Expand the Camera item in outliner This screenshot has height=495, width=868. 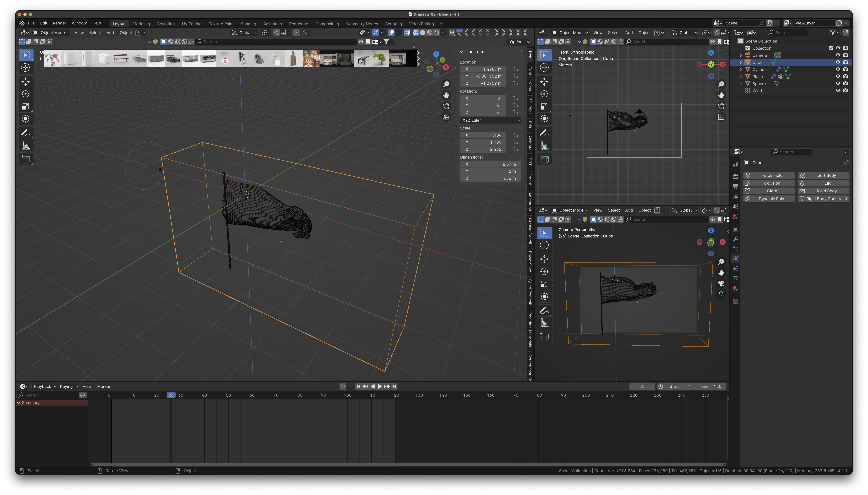click(x=741, y=55)
